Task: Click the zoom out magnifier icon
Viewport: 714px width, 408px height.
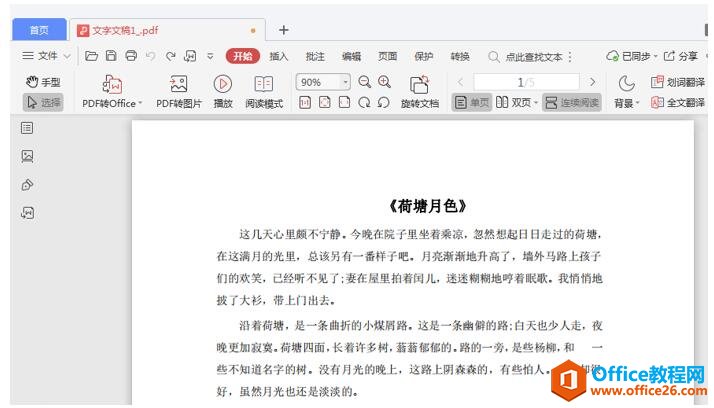Action: tap(365, 82)
